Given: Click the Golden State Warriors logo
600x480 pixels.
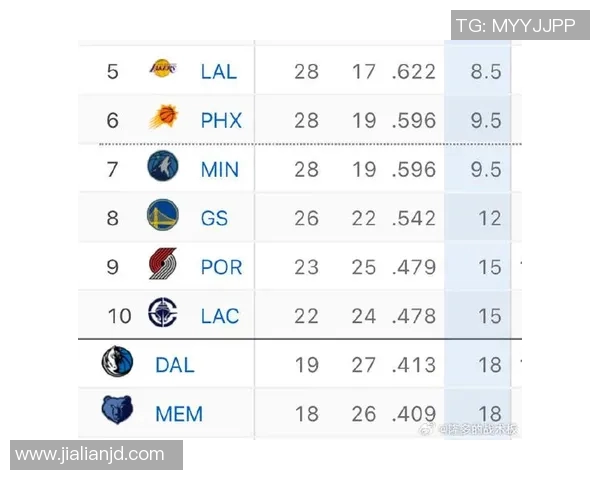Looking at the screenshot, I should pyautogui.click(x=163, y=216).
